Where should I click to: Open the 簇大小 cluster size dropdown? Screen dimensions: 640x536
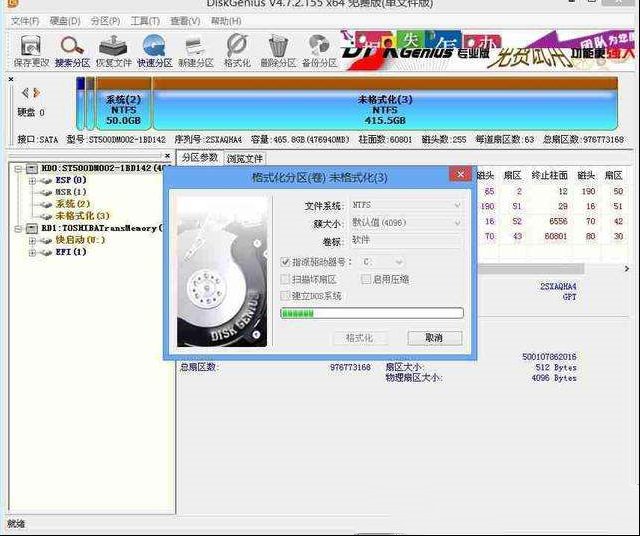(x=407, y=223)
